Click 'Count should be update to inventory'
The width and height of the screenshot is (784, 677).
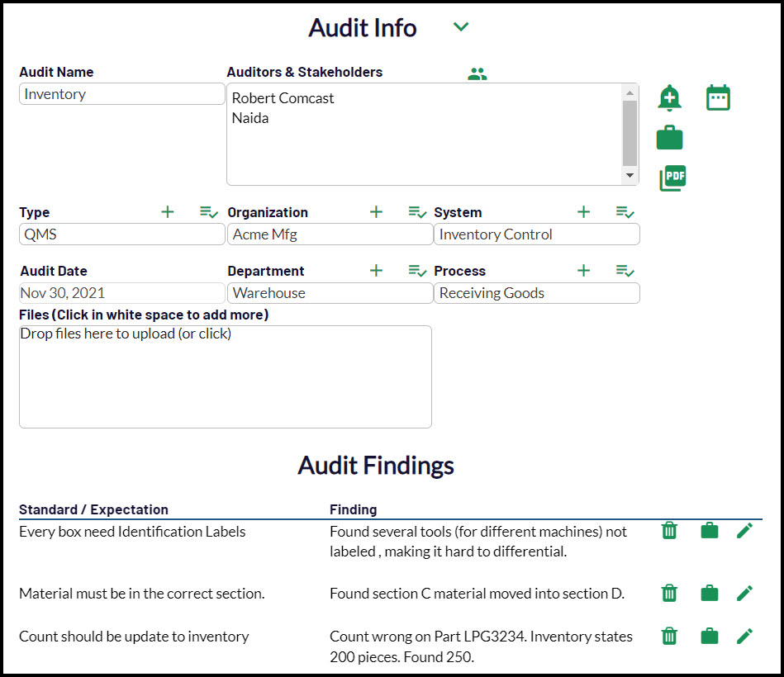pos(134,637)
